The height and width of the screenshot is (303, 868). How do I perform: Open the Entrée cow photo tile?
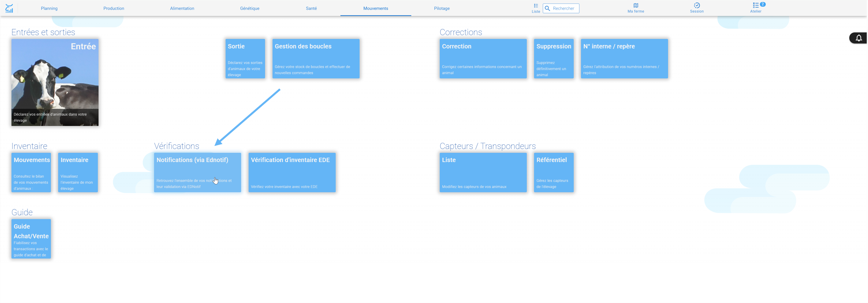tap(55, 82)
